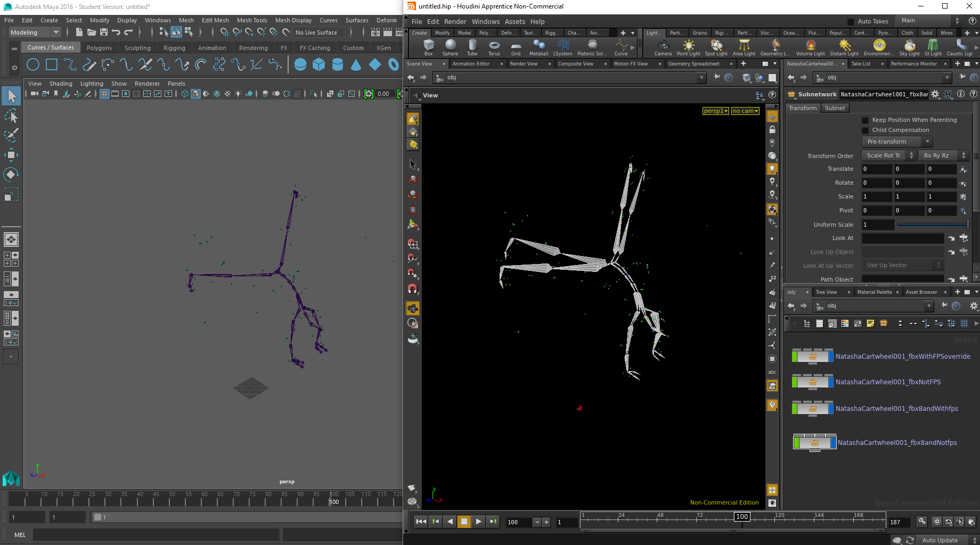Create a Point Light from the shelf
The width and height of the screenshot is (980, 545).
pos(688,46)
